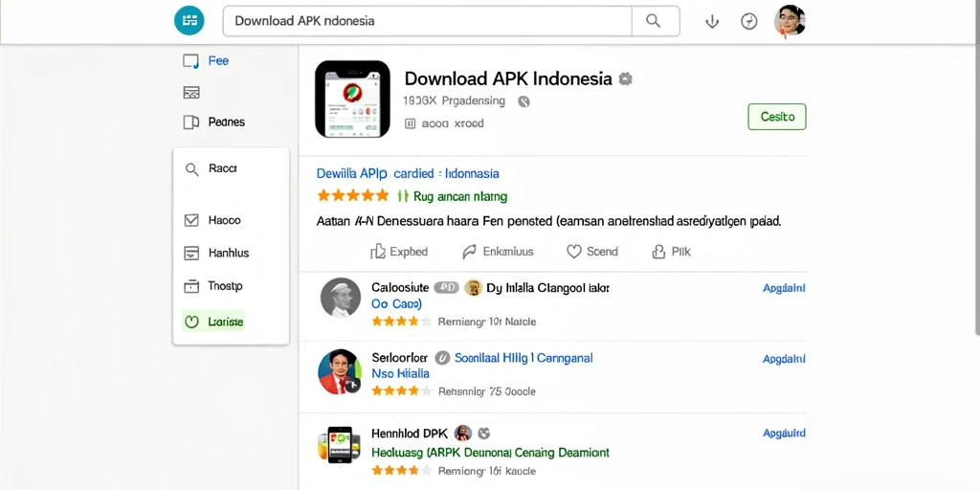The height and width of the screenshot is (490, 980).
Task: Open the user profile avatar
Action: coord(790,21)
